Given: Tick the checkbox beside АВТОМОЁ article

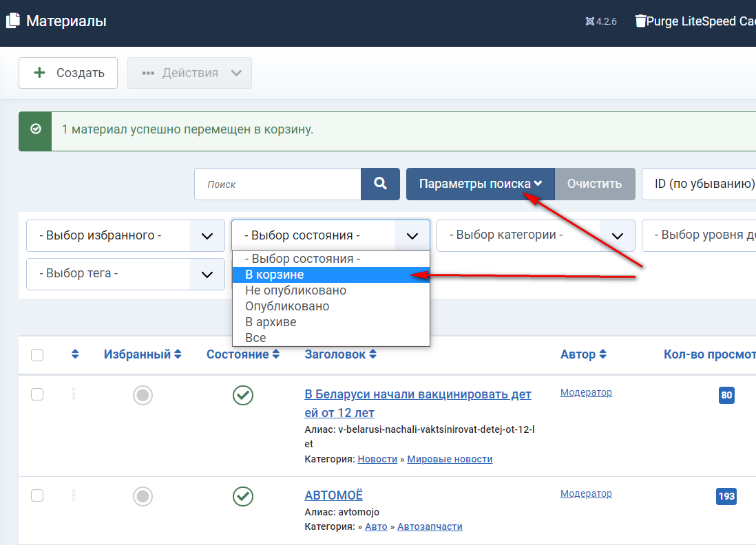Looking at the screenshot, I should point(37,495).
